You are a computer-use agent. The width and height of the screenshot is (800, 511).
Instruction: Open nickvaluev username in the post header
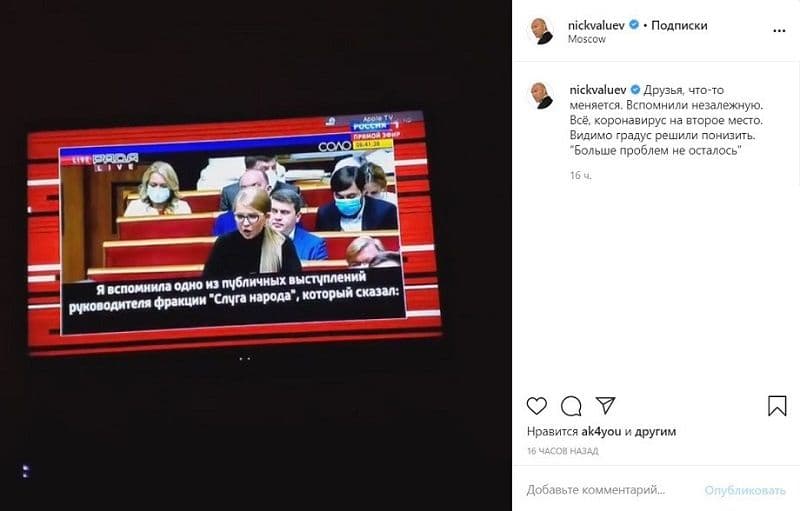pos(596,25)
